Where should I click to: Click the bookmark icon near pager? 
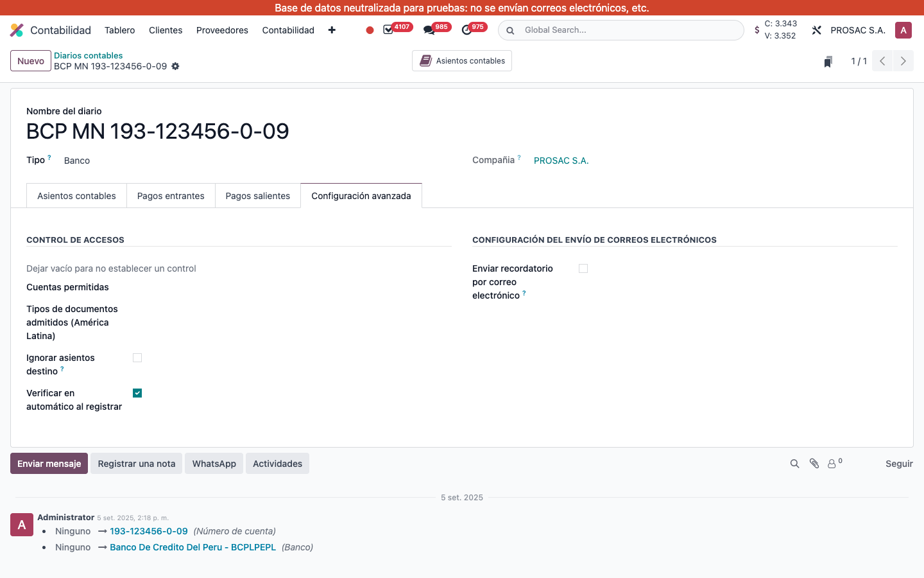[x=828, y=62]
